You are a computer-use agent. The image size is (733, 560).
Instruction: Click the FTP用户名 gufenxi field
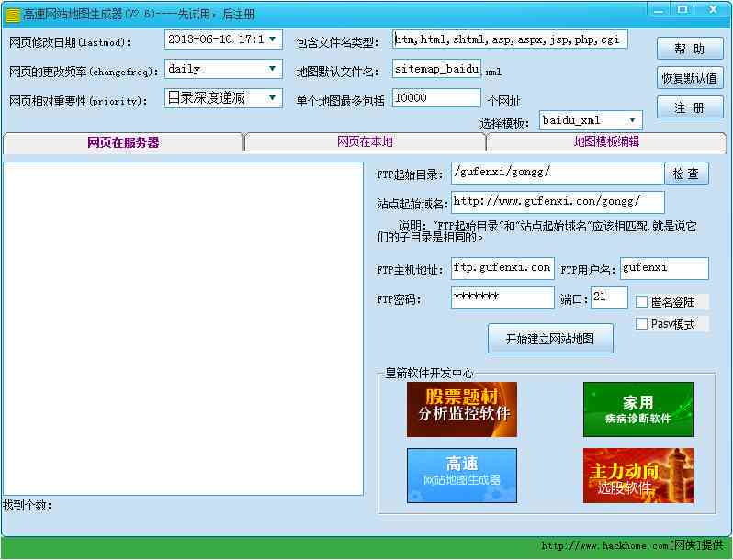[x=664, y=269]
